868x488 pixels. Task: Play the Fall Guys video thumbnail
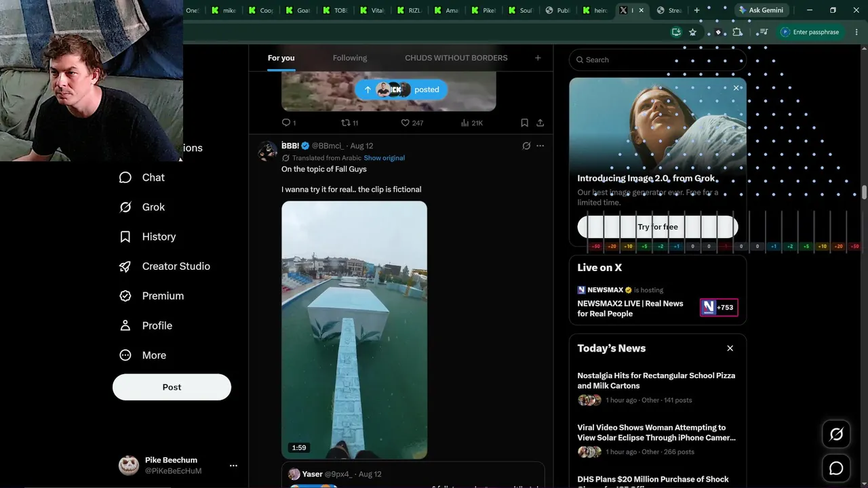click(x=354, y=330)
